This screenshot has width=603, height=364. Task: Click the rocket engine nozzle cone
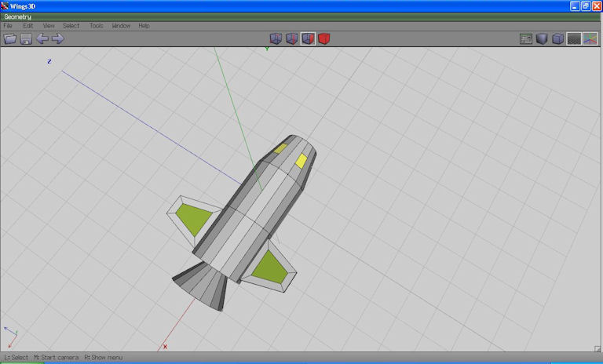(200, 286)
